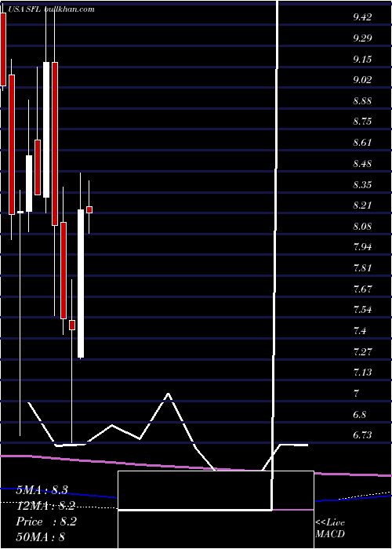Click the 8.61 price axis label

click(x=362, y=143)
